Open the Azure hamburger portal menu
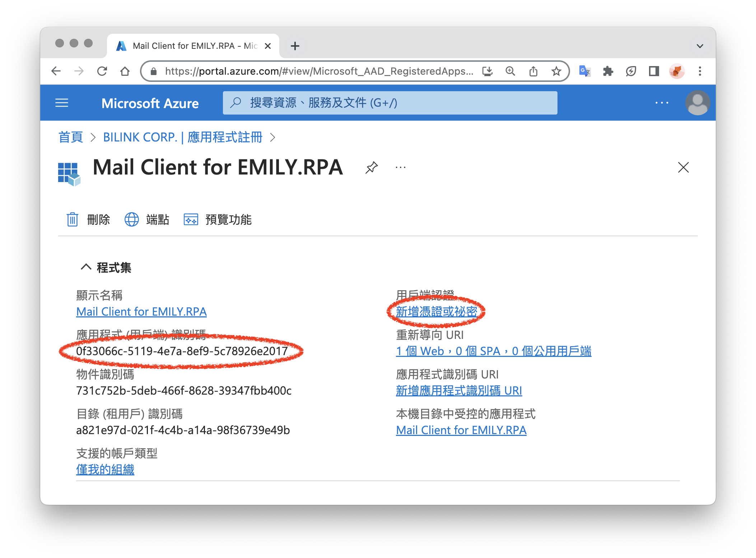This screenshot has height=558, width=756. (x=62, y=103)
